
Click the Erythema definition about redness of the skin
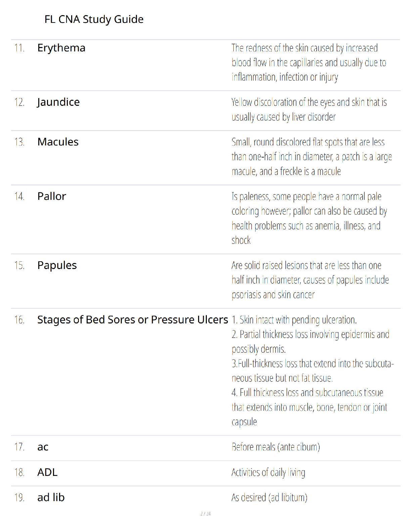coord(309,62)
